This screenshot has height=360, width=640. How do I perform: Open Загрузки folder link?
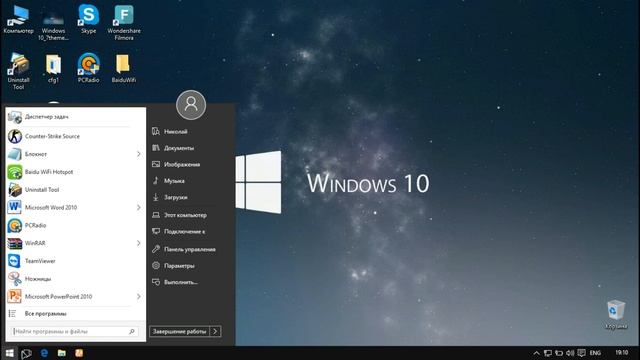[170, 197]
